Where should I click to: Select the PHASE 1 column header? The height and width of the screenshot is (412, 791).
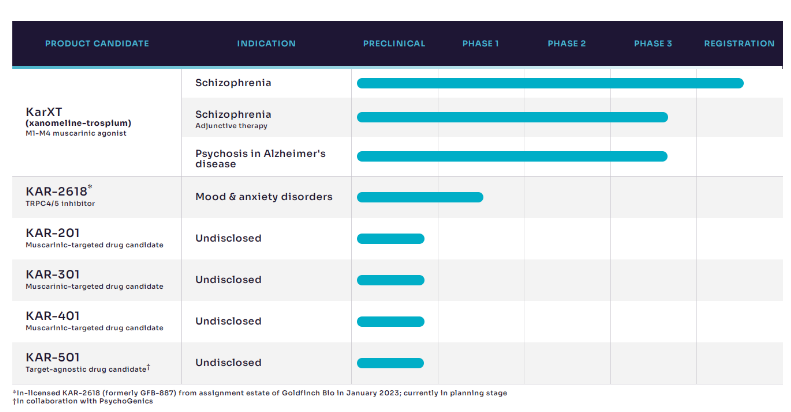click(x=480, y=44)
